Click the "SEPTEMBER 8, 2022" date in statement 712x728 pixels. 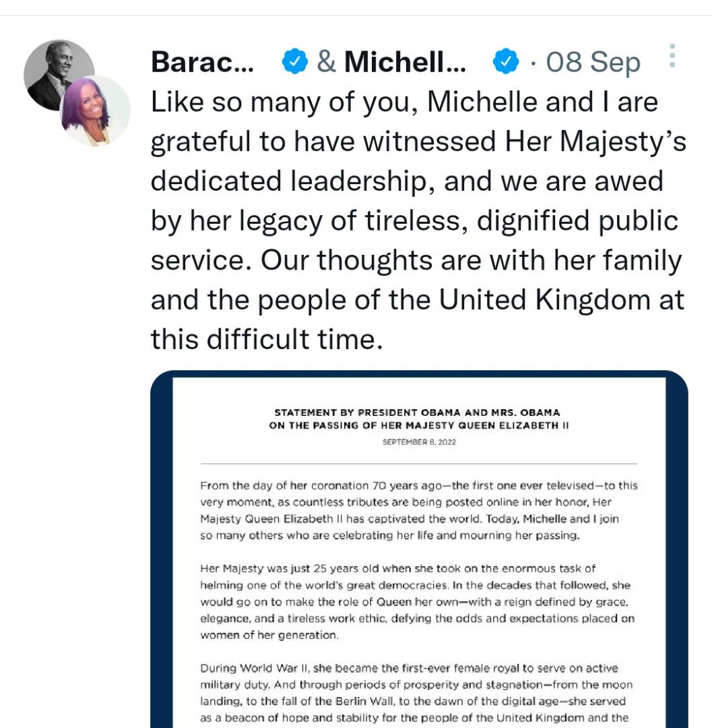pyautogui.click(x=419, y=442)
